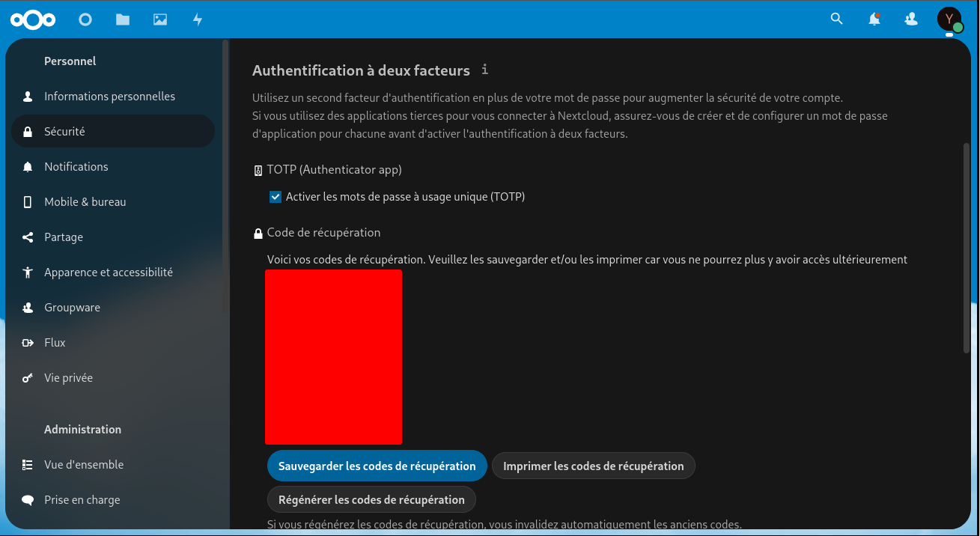Click Régénérer les codes de récupération

coord(371,499)
